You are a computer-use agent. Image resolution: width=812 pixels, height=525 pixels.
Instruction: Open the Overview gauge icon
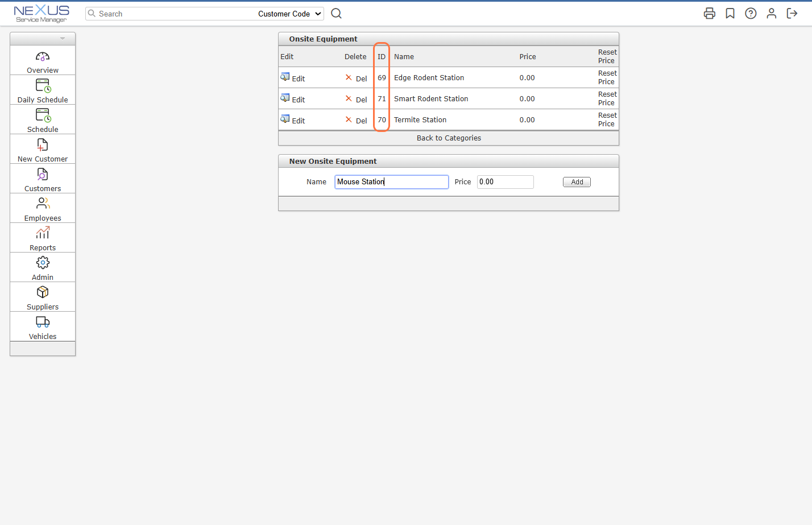tap(43, 57)
